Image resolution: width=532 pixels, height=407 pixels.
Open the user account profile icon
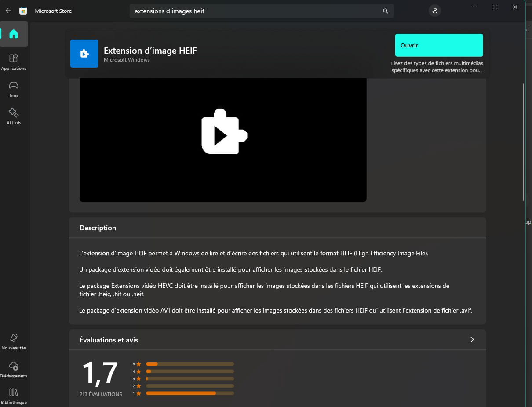tap(435, 11)
